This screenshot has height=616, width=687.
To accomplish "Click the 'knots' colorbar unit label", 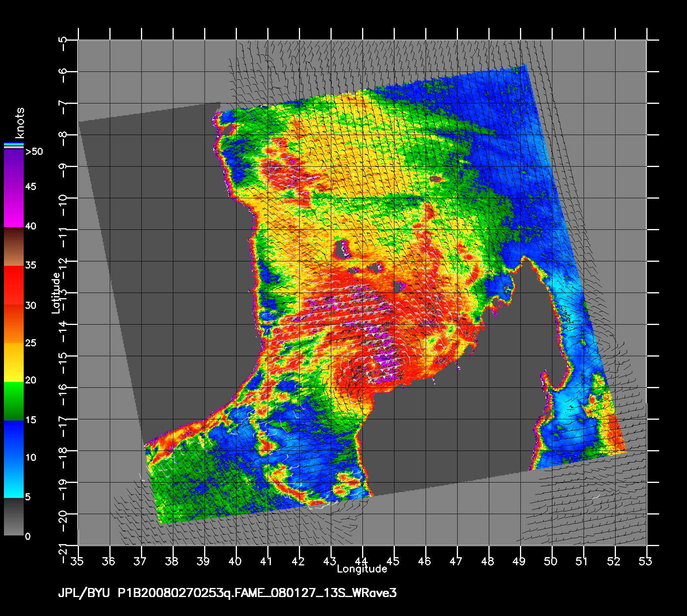I will point(20,123).
